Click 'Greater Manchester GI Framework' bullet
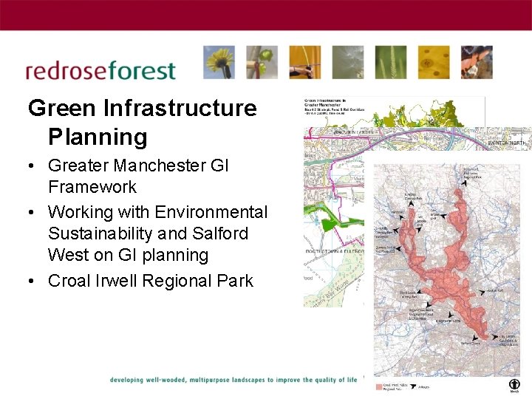The image size is (532, 399). tap(138, 176)
